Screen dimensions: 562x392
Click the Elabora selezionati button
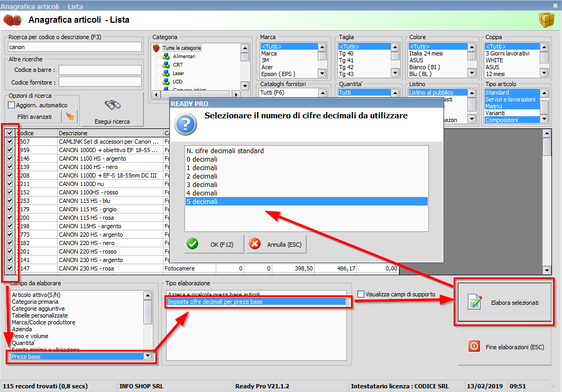pyautogui.click(x=504, y=302)
